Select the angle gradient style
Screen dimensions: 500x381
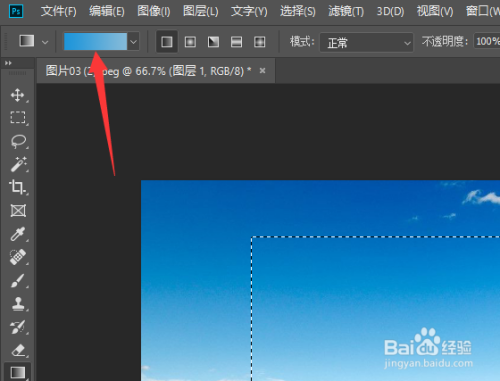213,42
